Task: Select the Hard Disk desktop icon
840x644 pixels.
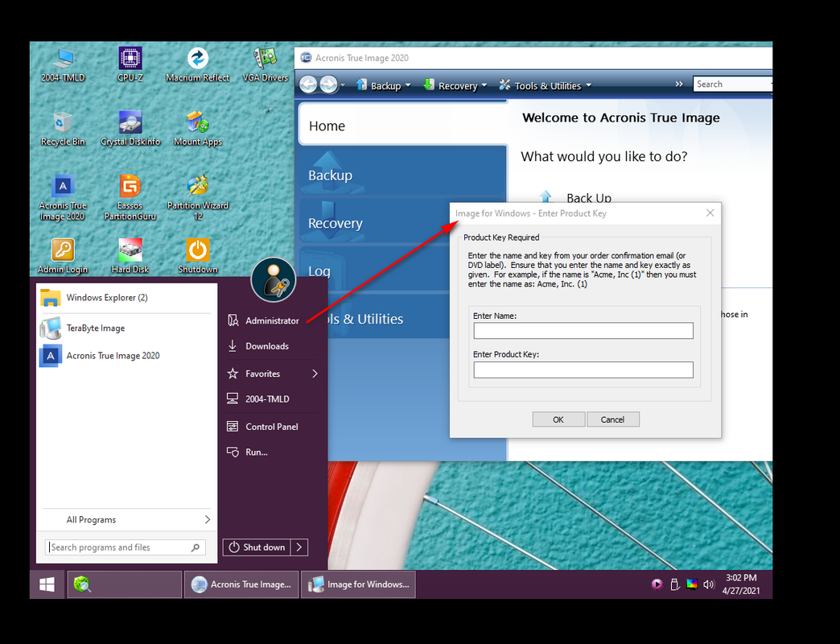Action: click(x=130, y=256)
